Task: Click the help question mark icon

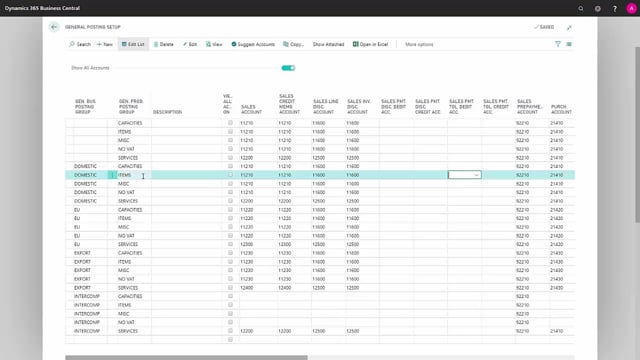Action: pos(615,8)
